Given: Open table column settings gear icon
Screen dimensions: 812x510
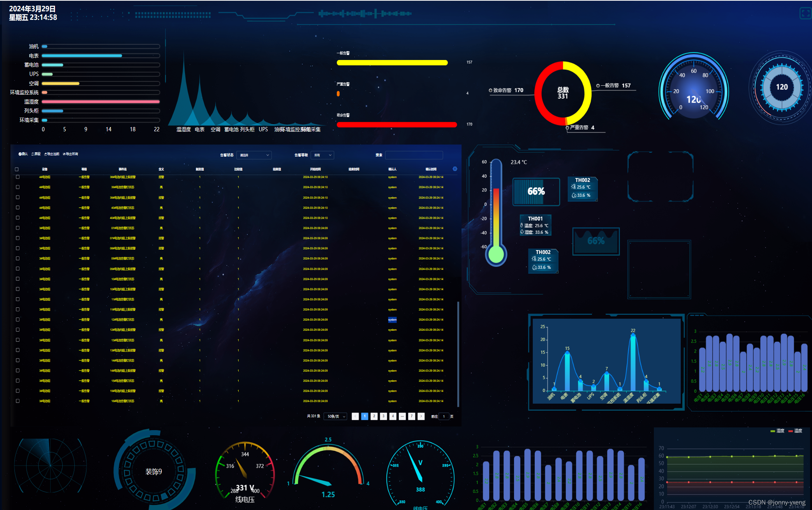Looking at the screenshot, I should click(x=455, y=169).
